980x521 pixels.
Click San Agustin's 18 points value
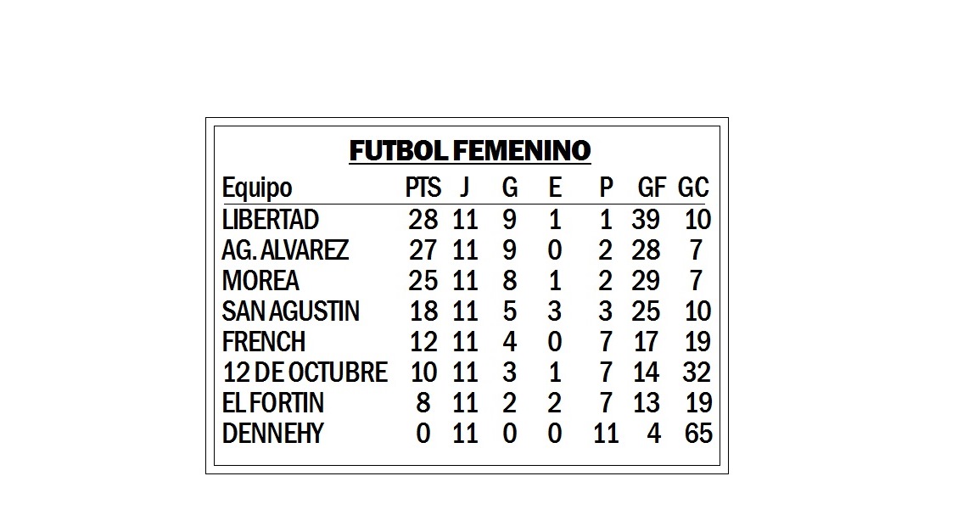tap(423, 311)
